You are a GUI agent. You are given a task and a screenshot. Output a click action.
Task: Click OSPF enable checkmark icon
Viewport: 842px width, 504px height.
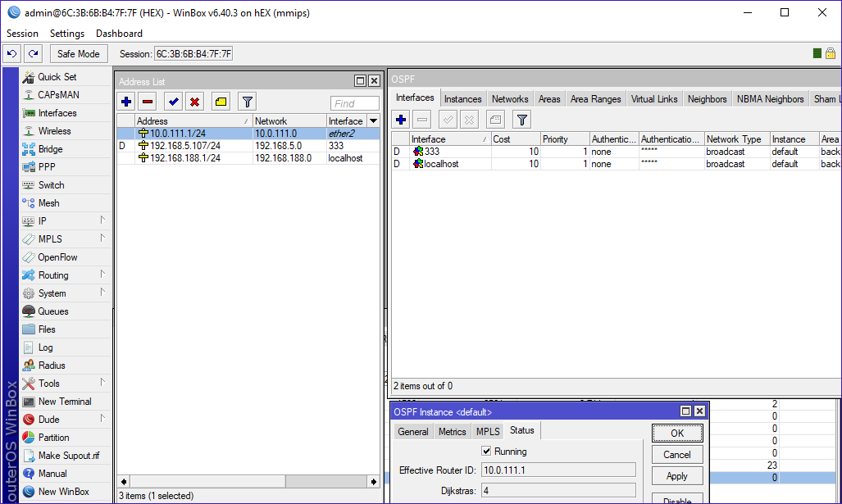point(448,120)
